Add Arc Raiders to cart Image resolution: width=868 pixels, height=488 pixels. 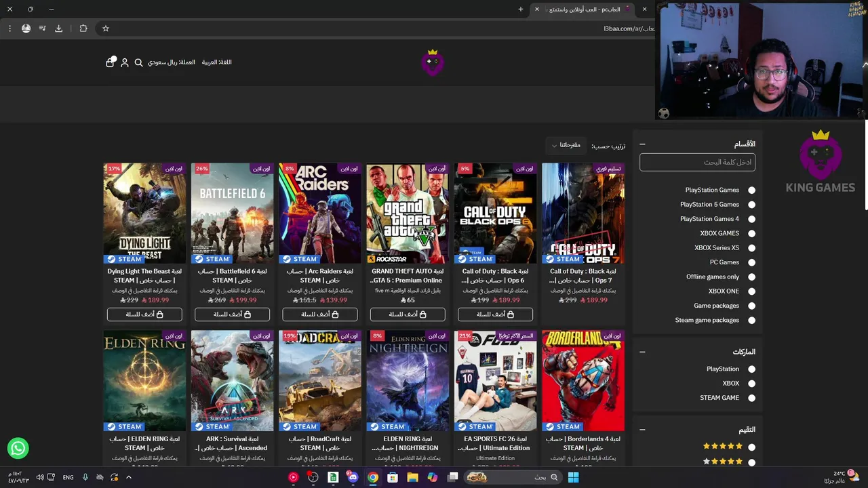pos(319,314)
